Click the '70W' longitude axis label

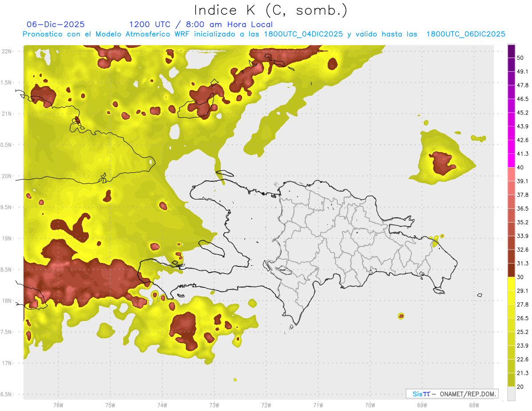pyautogui.click(x=370, y=405)
